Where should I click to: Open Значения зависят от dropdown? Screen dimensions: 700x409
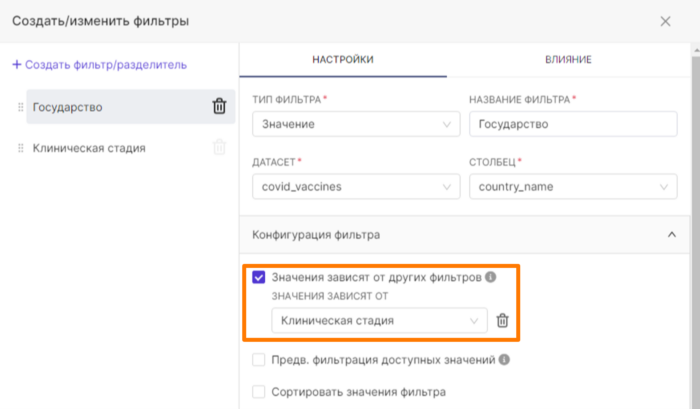[x=379, y=320]
